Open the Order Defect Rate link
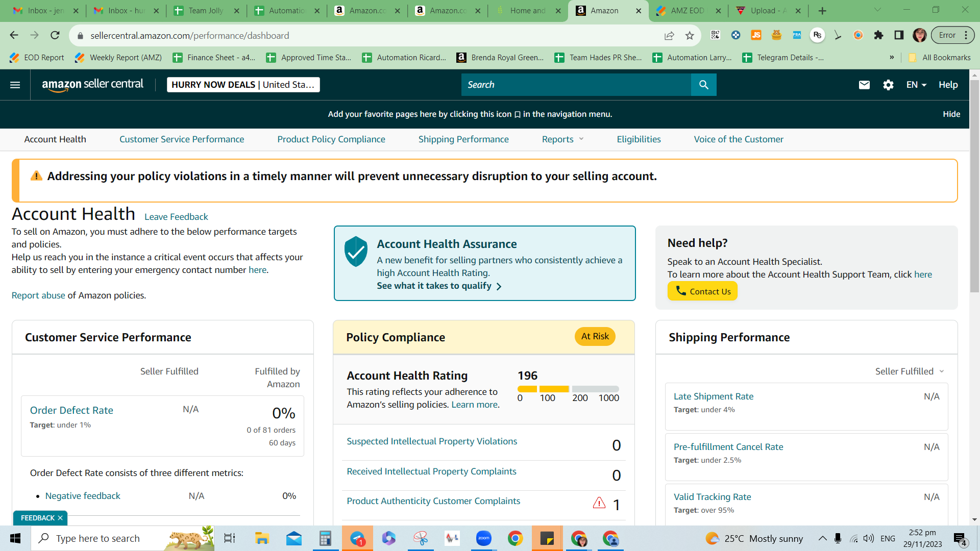This screenshot has height=551, width=980. click(71, 410)
